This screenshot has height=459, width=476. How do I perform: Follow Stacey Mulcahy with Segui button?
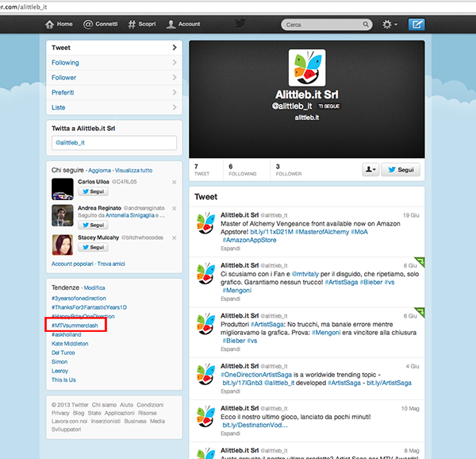(x=93, y=247)
